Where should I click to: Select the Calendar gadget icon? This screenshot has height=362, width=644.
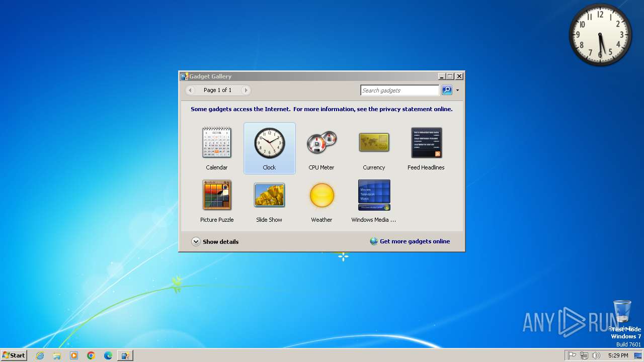click(x=217, y=143)
